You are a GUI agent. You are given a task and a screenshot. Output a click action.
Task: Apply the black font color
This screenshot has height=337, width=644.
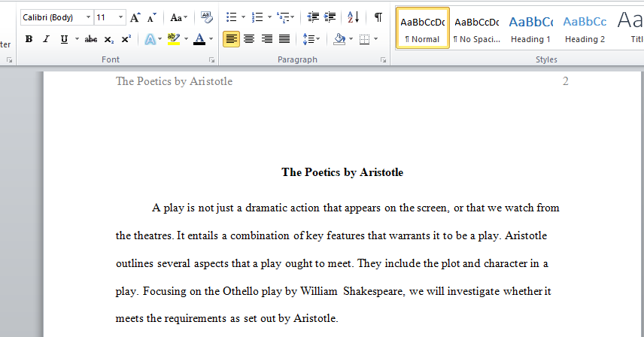point(199,39)
